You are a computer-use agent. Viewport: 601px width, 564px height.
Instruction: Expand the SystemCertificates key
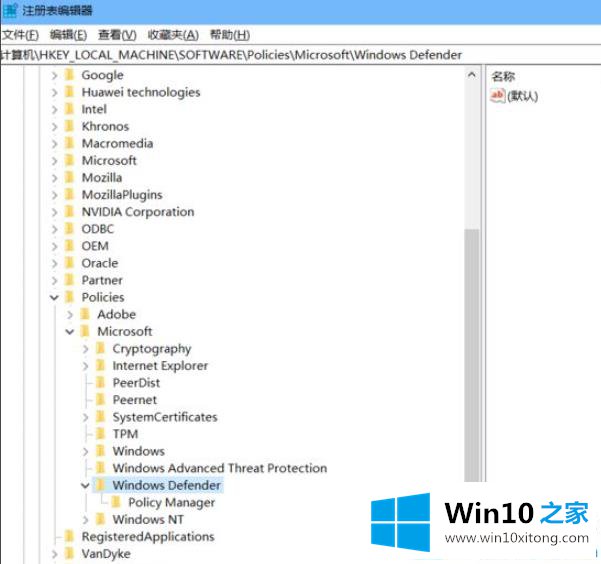point(85,417)
